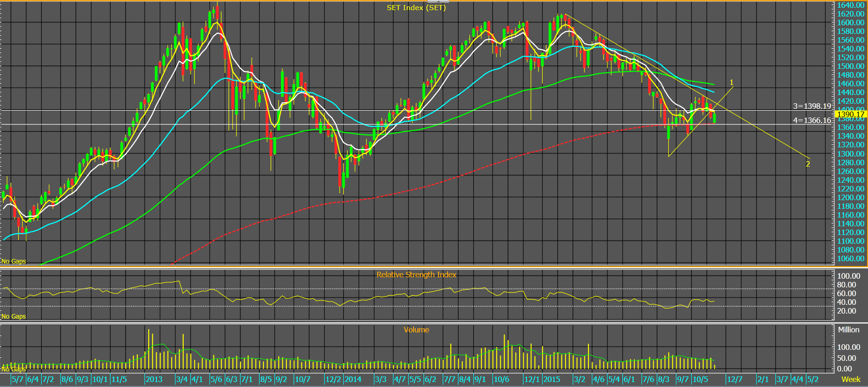This screenshot has width=868, height=387.
Task: Select the 5/5 date on the time axis
Action: 415,379
